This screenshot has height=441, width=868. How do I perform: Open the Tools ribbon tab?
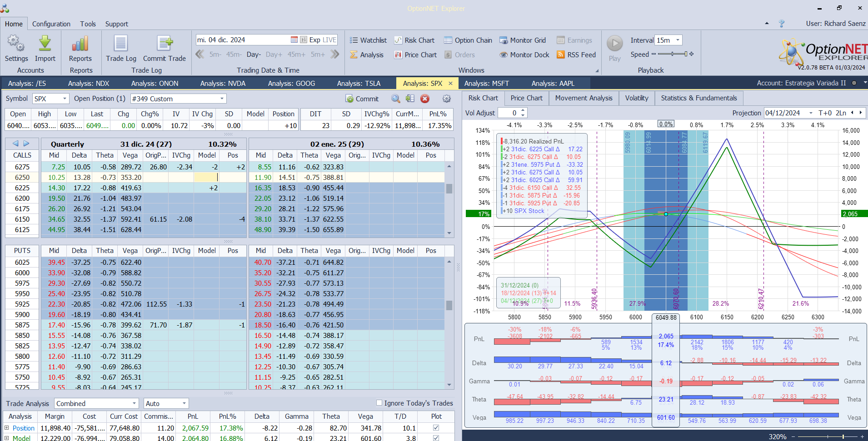[x=88, y=24]
